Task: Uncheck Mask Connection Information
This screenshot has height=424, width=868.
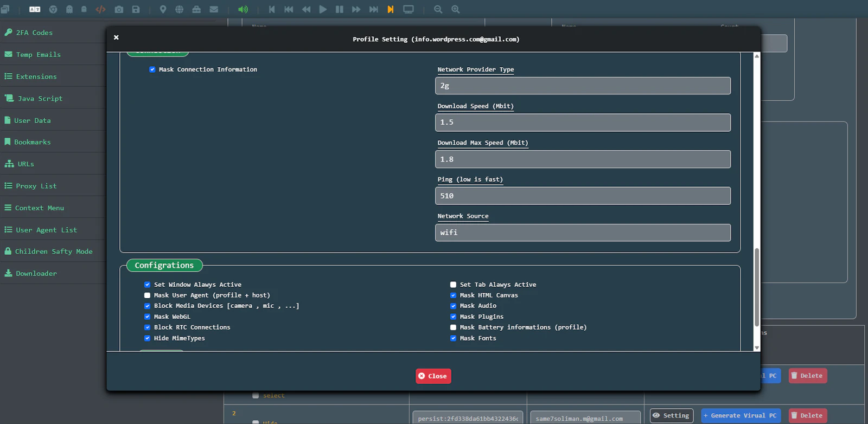Action: click(152, 69)
